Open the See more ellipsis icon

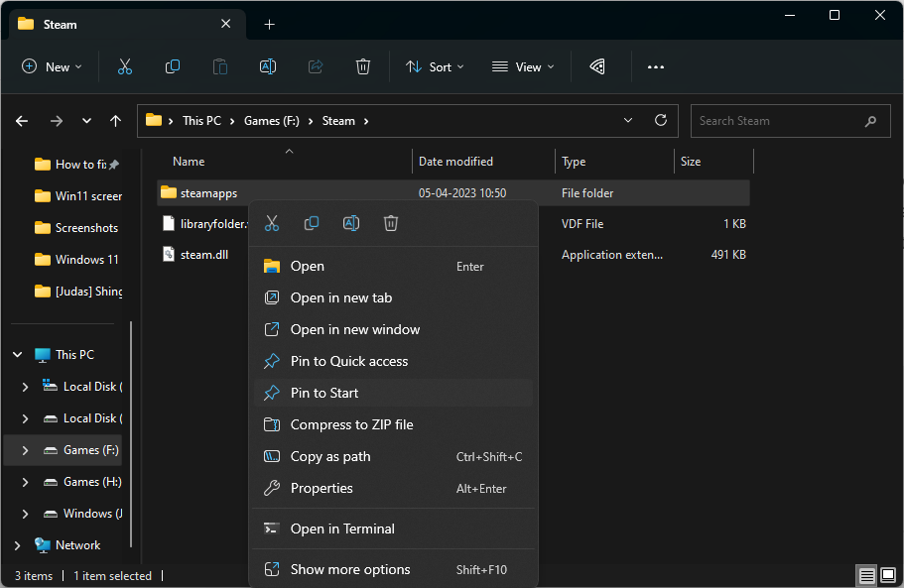tap(655, 66)
